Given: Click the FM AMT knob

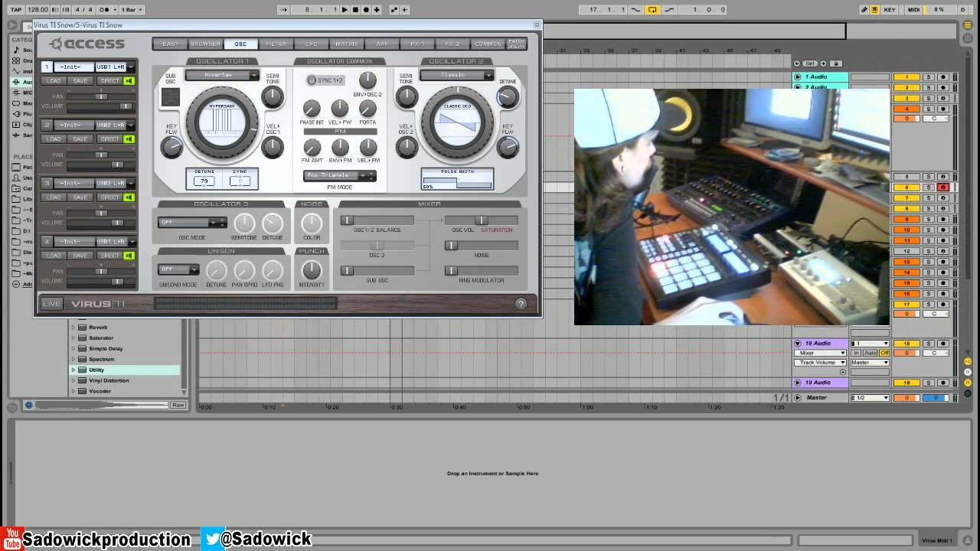Looking at the screenshot, I should point(312,147).
